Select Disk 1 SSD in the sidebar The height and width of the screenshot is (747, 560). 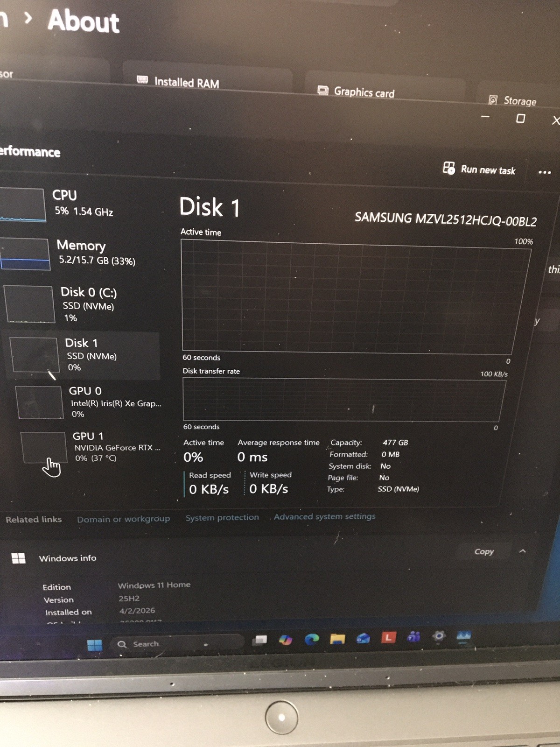pyautogui.click(x=84, y=355)
